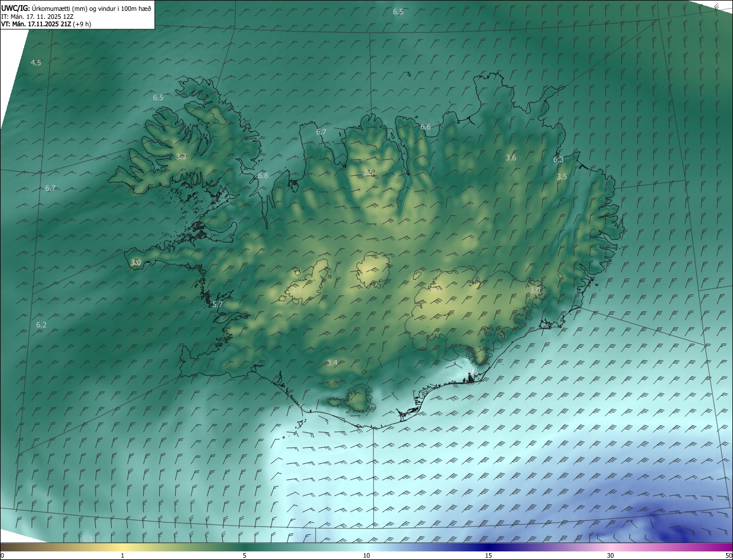The height and width of the screenshot is (560, 733).
Task: Click the 2.8 value label in north Iceland
Action: click(x=369, y=172)
